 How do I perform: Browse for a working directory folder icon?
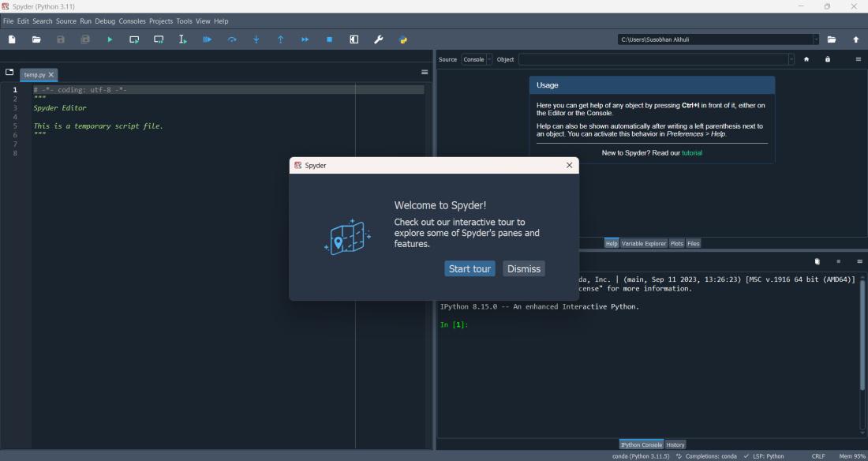[832, 39]
